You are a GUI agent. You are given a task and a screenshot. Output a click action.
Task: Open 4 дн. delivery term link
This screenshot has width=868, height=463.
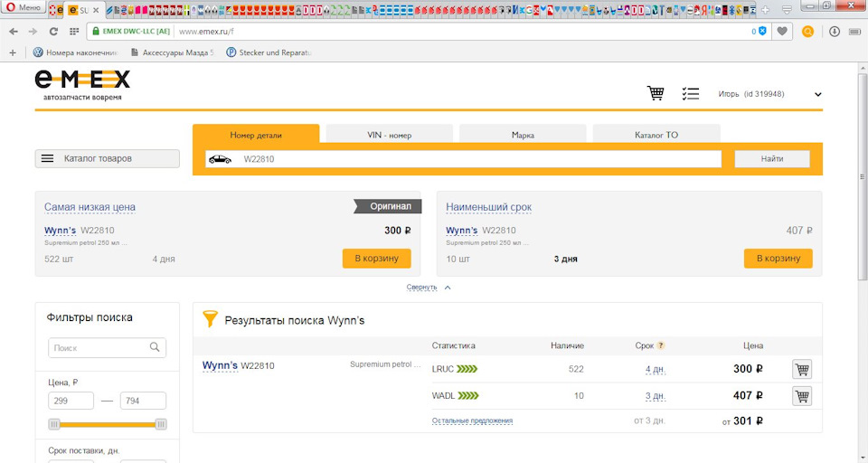[656, 369]
